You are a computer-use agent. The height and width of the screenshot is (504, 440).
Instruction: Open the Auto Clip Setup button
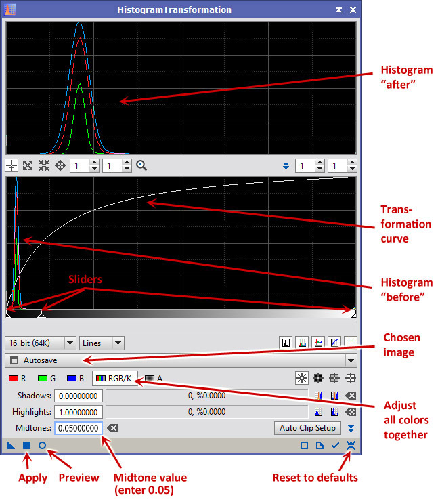(307, 428)
